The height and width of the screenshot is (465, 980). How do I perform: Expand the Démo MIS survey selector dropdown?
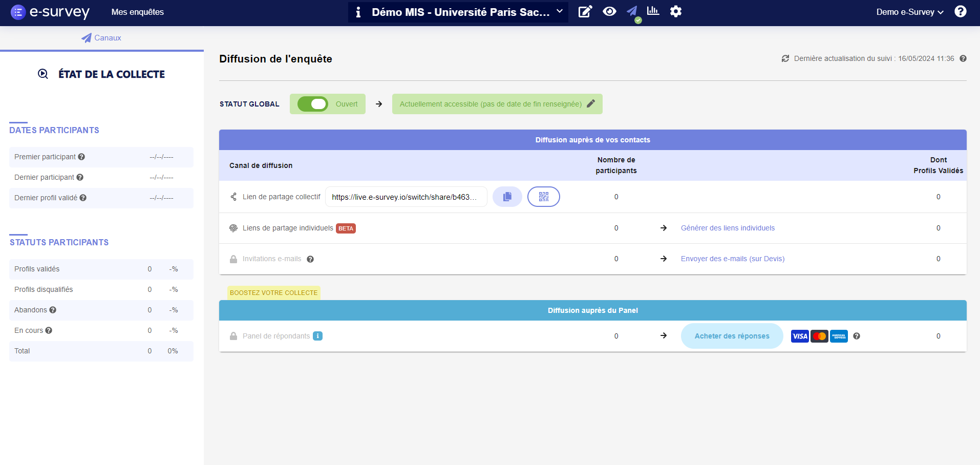pos(560,11)
